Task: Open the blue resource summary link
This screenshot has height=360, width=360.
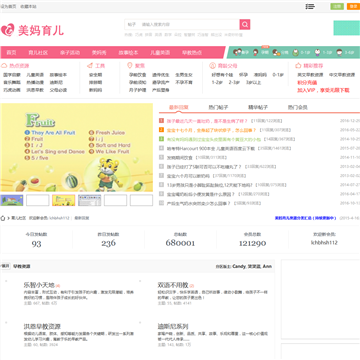Action: (x=305, y=218)
